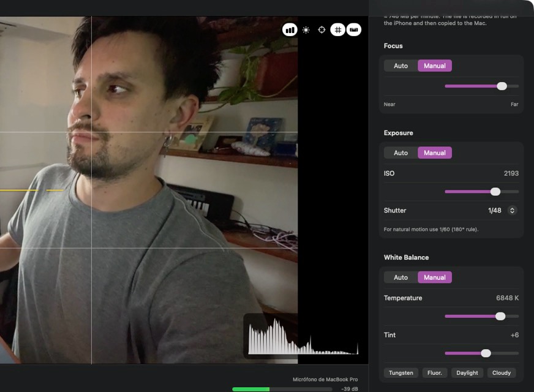Toggle the focus crosshair icon
Image resolution: width=534 pixels, height=392 pixels.
pyautogui.click(x=322, y=30)
